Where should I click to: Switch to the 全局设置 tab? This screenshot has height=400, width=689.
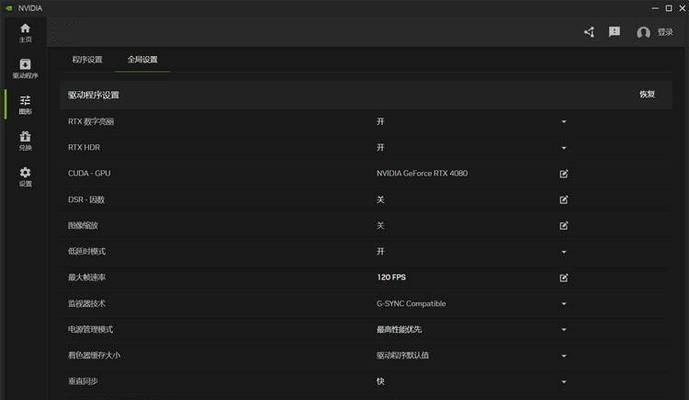pyautogui.click(x=142, y=59)
